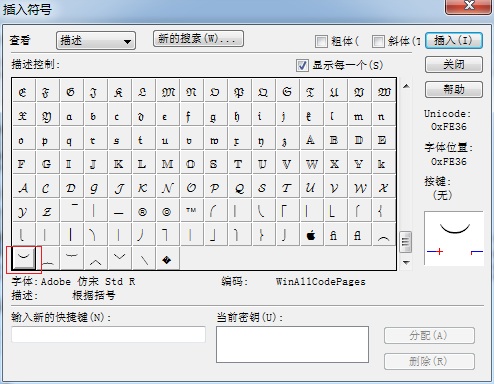Click the 删除(R) delete button
The height and width of the screenshot is (384, 495).
click(429, 361)
